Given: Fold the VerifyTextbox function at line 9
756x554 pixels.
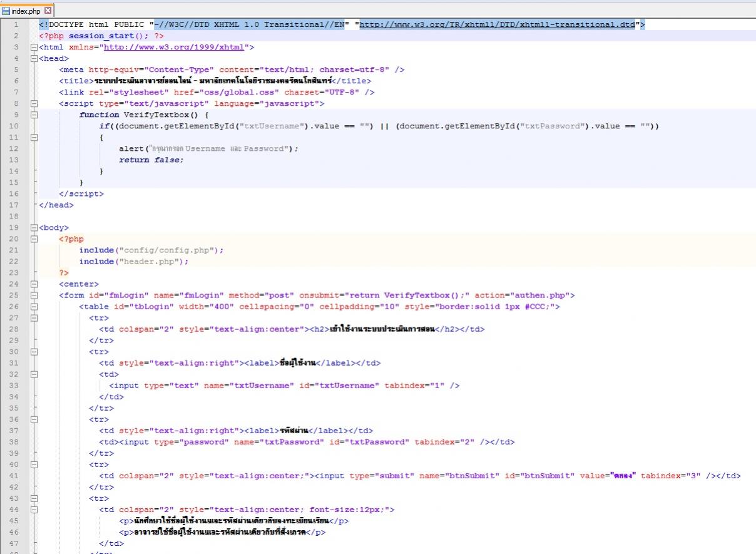Looking at the screenshot, I should tap(34, 115).
